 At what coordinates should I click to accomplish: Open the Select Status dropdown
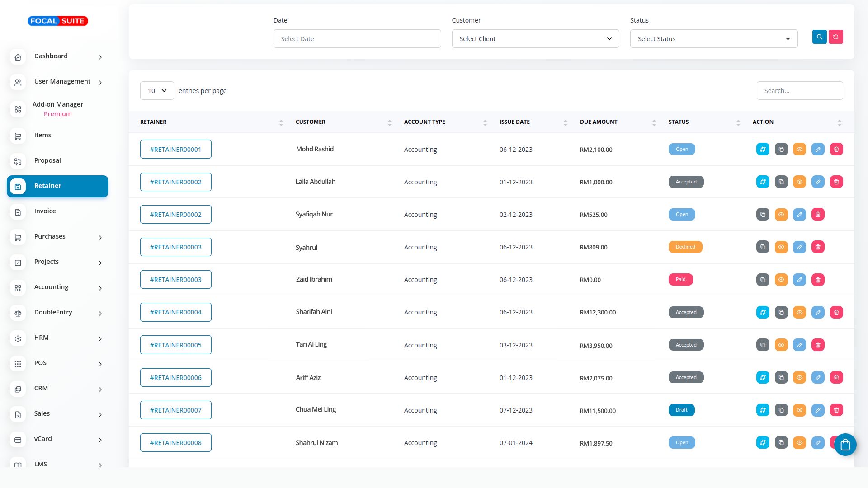point(713,39)
